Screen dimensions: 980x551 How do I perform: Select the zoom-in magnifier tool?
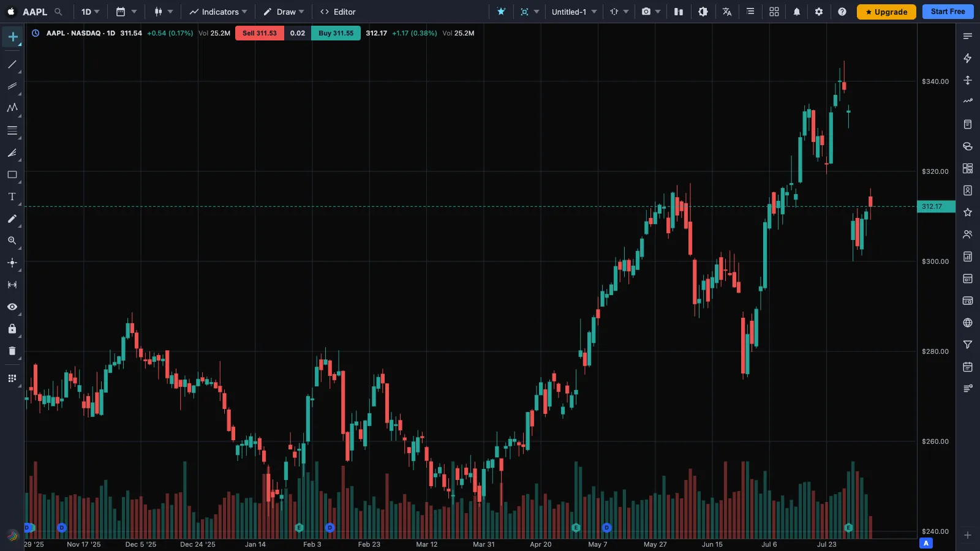pos(12,241)
